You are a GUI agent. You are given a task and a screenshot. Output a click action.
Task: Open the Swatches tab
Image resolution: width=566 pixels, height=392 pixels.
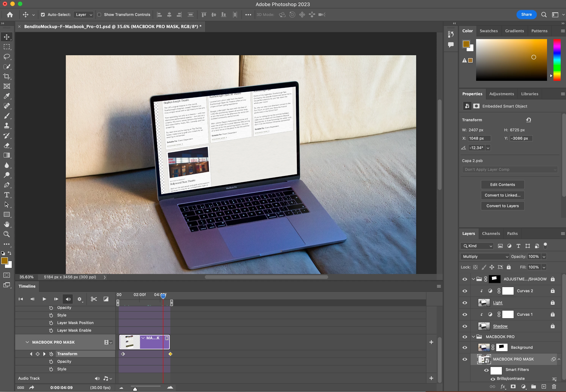[x=488, y=31]
